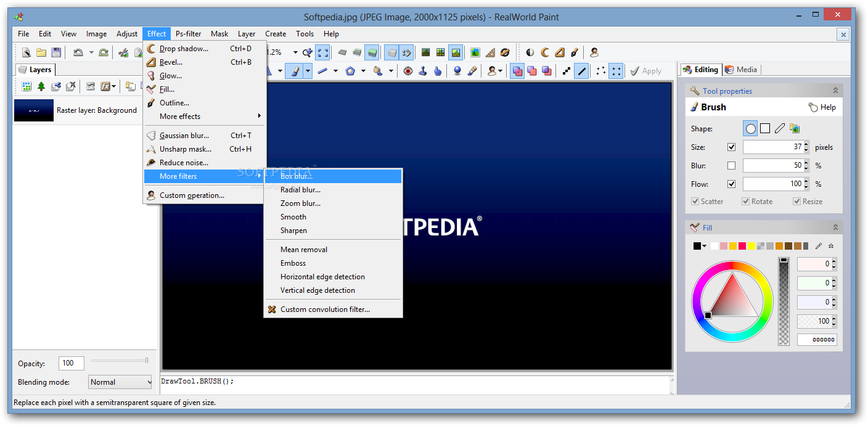Click the Undo arrow icon

[x=78, y=52]
